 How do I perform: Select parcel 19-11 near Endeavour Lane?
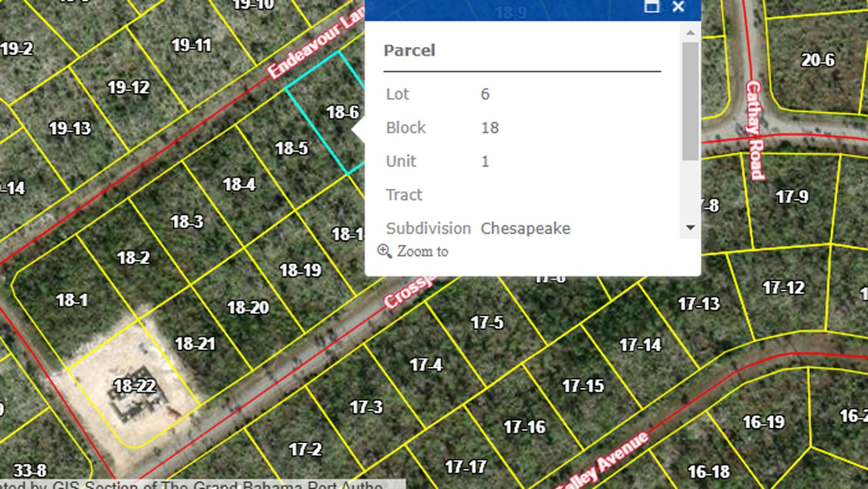pos(191,44)
